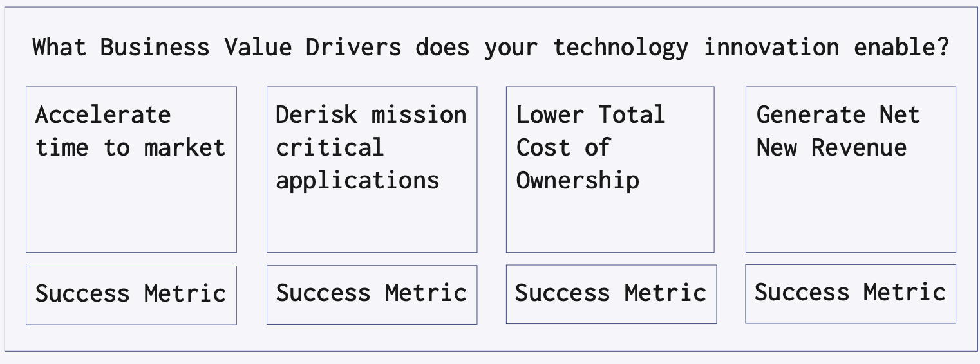The width and height of the screenshot is (980, 364).
Task: Click the word "Accelerate" in the first card
Action: point(103,115)
